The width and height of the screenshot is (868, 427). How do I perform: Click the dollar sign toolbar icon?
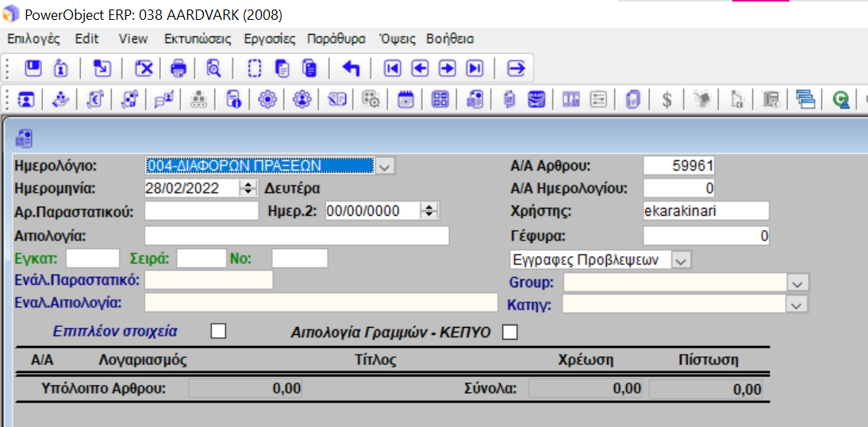point(667,100)
